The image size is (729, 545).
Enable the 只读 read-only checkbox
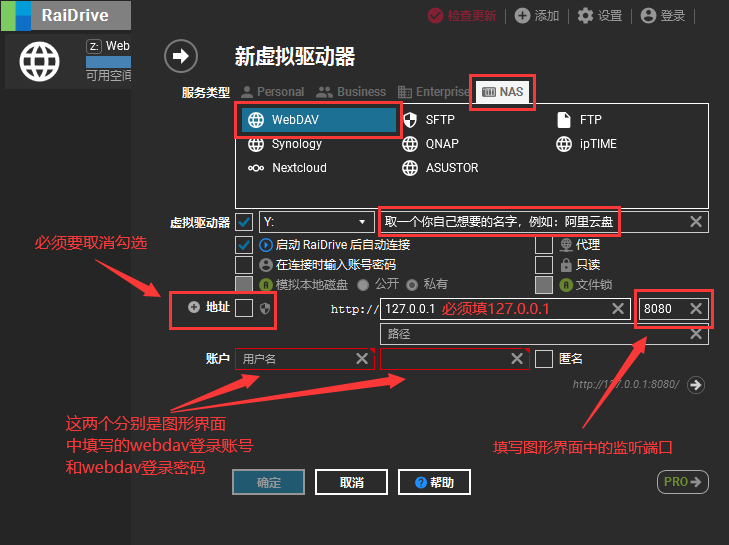coord(544,265)
